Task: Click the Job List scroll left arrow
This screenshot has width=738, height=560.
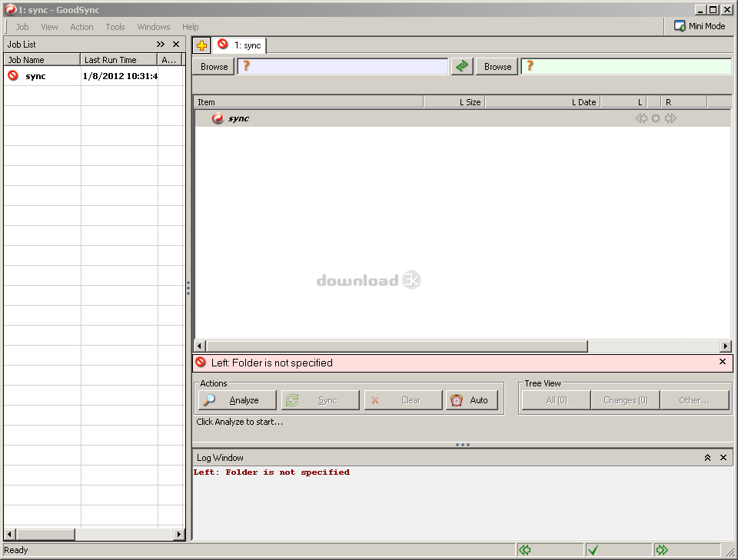Action: [9, 534]
